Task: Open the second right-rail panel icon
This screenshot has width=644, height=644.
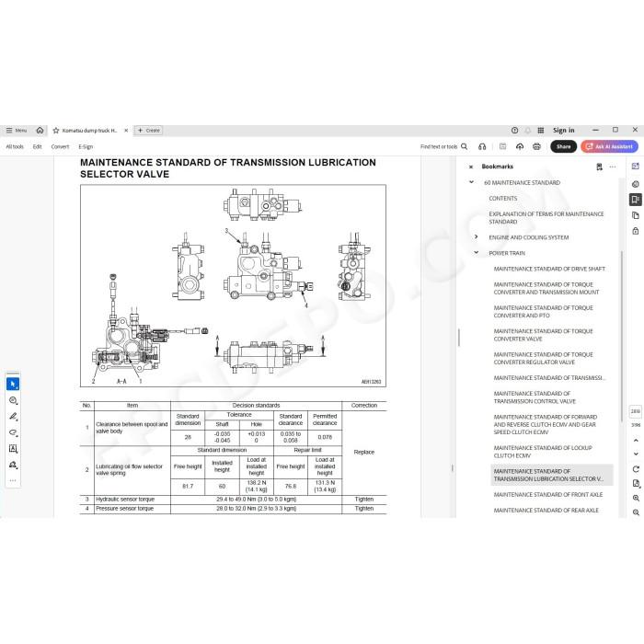Action: [x=636, y=184]
